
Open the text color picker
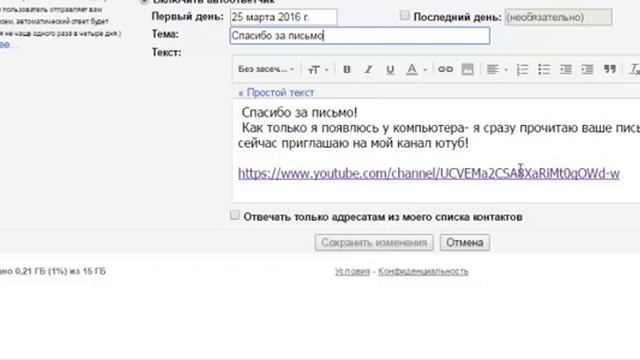412,69
